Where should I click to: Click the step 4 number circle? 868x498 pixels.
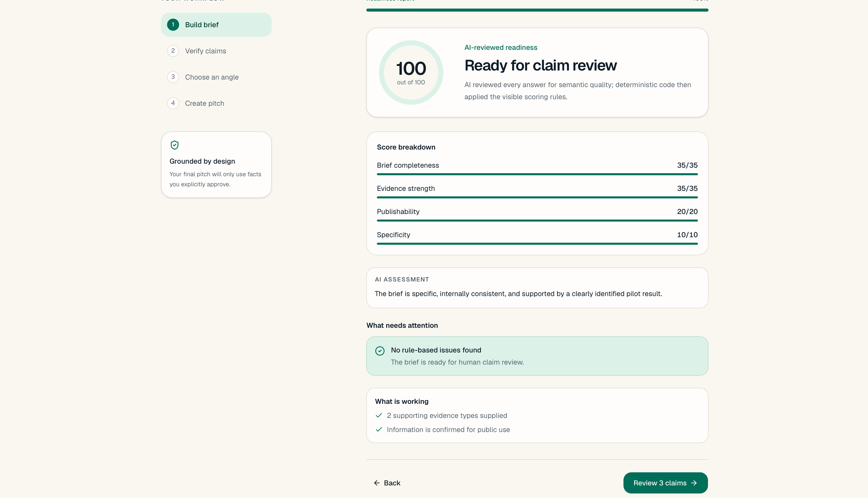pos(173,103)
